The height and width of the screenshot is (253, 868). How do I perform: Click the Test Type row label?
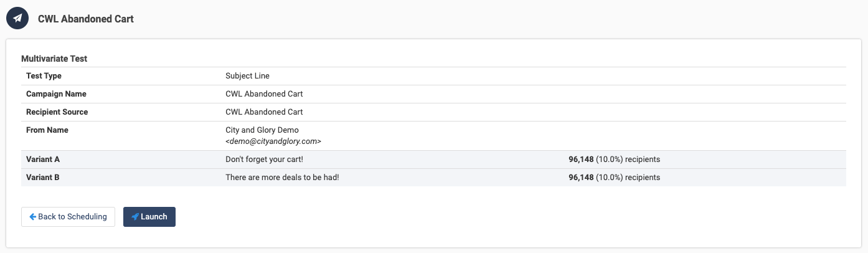point(44,76)
